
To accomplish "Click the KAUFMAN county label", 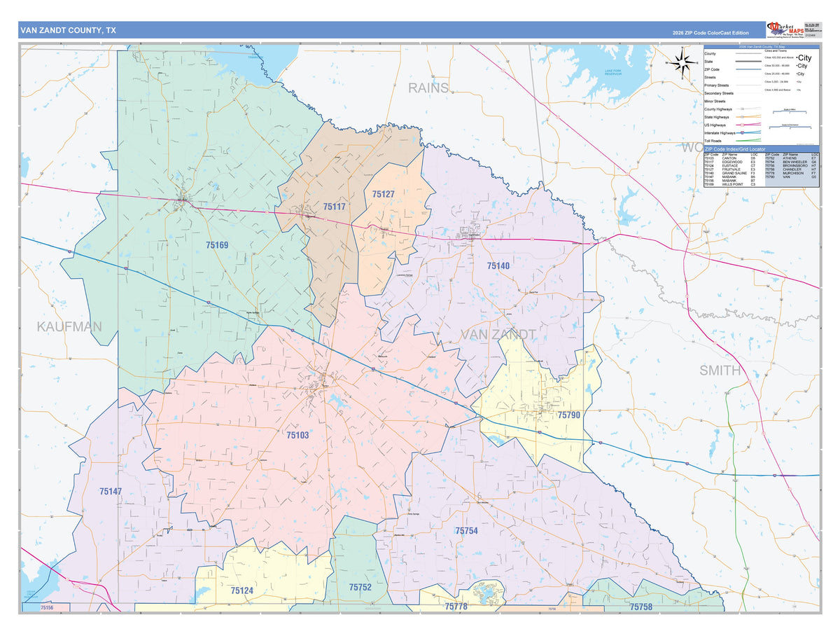I will tap(69, 326).
